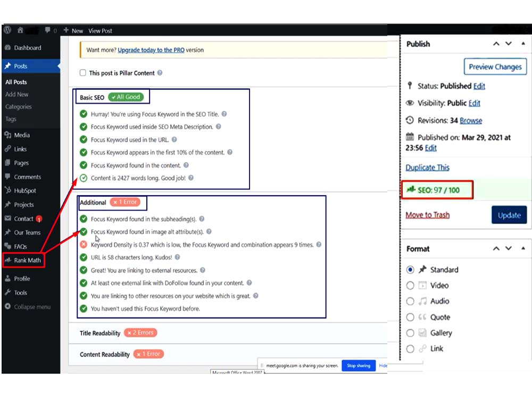This screenshot has width=532, height=399.
Task: Click the Tools wrench icon in sidebar
Action: pos(8,293)
